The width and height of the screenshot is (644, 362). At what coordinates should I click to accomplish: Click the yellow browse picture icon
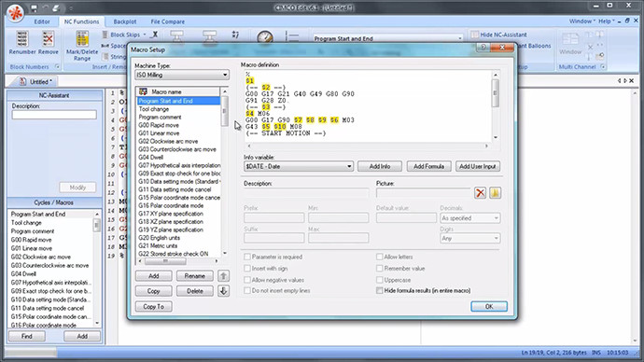click(x=495, y=192)
